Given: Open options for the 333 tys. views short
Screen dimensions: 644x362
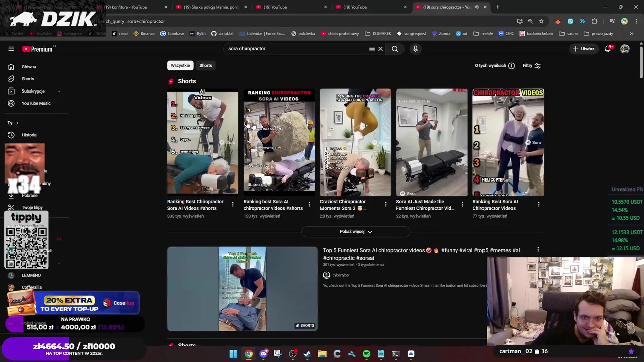Looking at the screenshot, I should (233, 204).
